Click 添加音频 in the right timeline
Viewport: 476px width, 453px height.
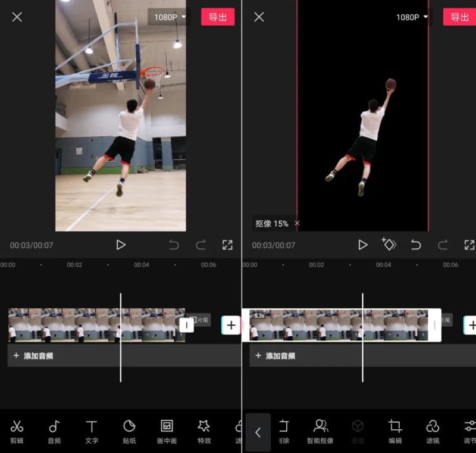(x=275, y=356)
